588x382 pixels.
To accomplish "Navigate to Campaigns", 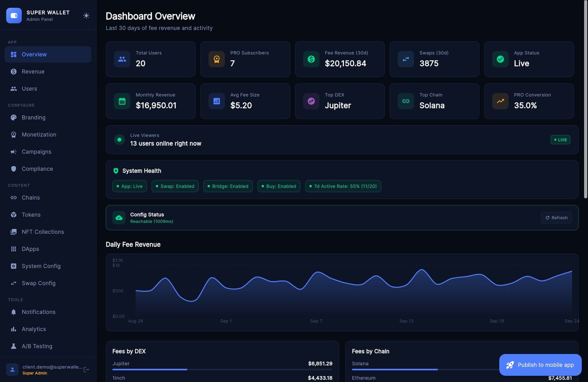I will (48, 151).
